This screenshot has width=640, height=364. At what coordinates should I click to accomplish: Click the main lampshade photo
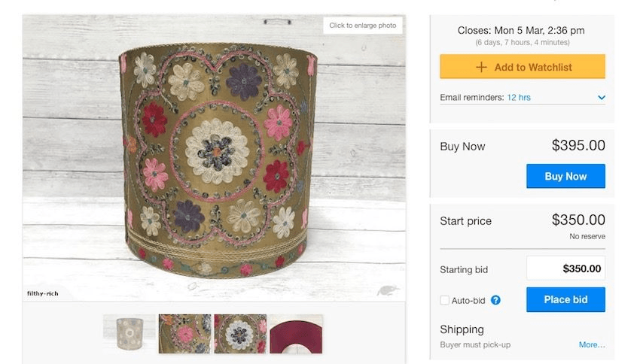point(215,158)
